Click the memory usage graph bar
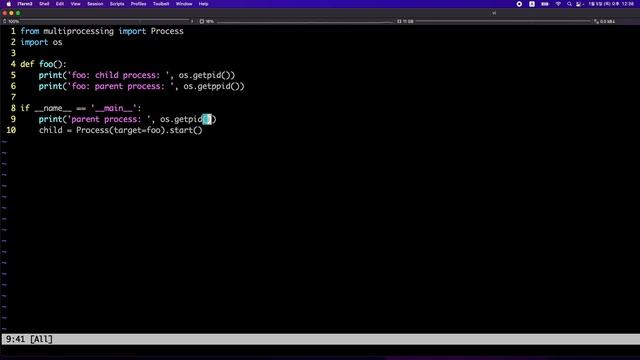Viewport: 640px width, 360px height. tap(503, 21)
